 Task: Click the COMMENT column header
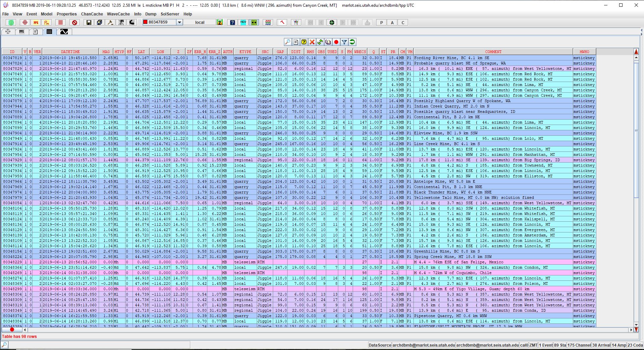493,52
